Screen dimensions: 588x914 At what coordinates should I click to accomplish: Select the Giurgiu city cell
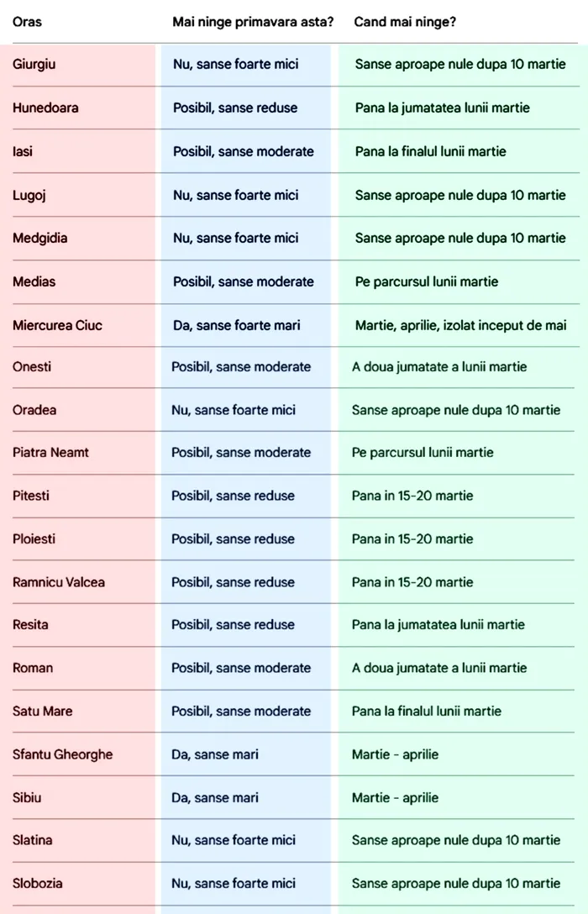[34, 64]
